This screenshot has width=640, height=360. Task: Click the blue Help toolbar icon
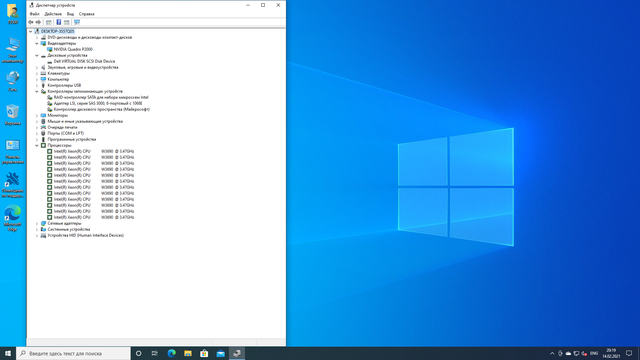(58, 22)
